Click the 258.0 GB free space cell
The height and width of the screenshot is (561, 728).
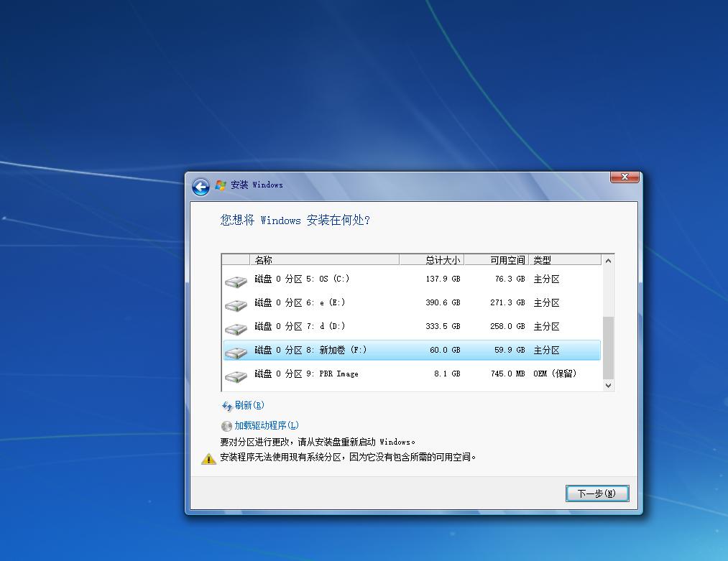[x=507, y=326]
